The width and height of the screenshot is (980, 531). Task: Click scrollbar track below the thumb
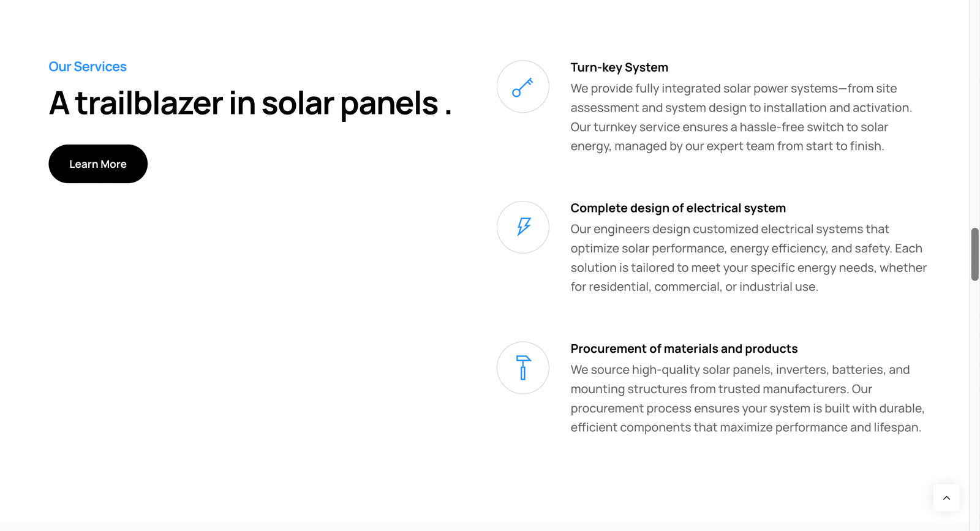[974, 398]
